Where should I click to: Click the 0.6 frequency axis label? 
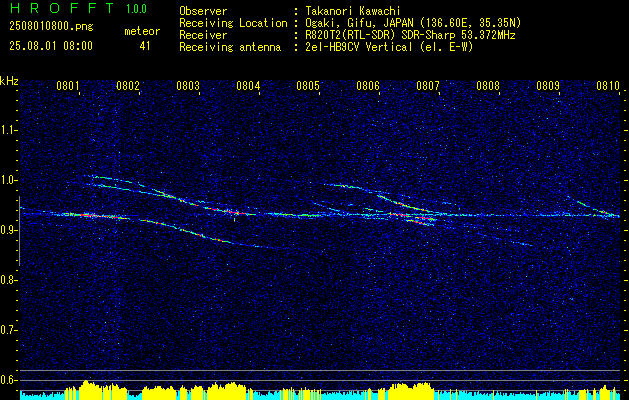click(x=8, y=380)
